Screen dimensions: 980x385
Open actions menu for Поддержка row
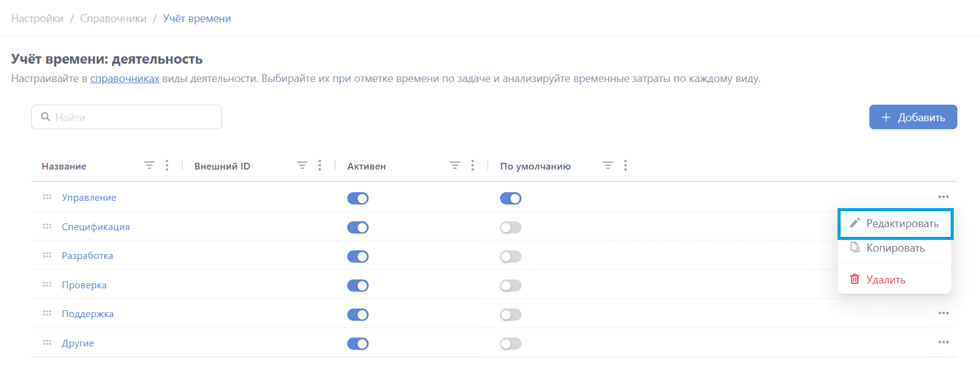click(943, 313)
